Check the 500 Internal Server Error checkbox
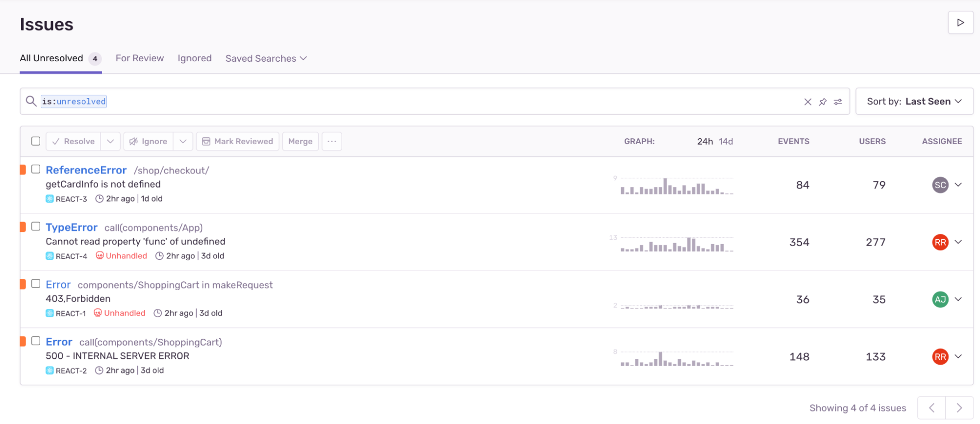The image size is (980, 424). pyautogui.click(x=36, y=341)
